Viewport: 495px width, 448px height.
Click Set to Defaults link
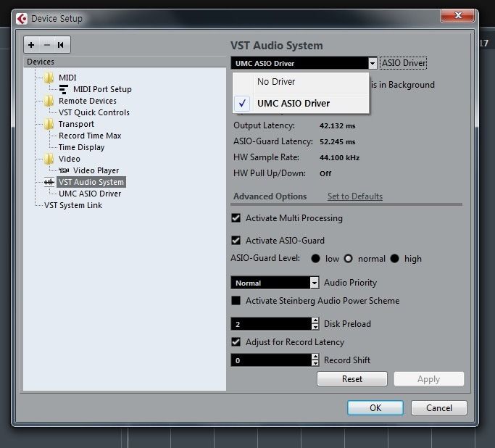coord(355,196)
